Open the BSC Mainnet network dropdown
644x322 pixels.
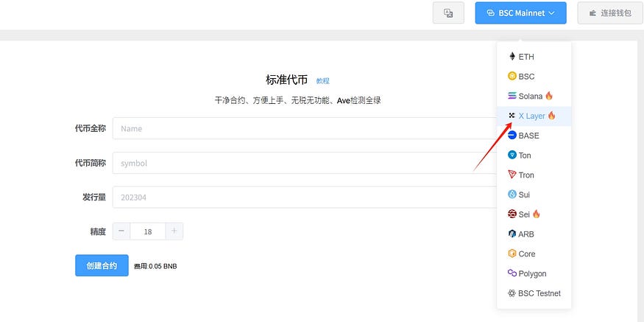click(521, 13)
